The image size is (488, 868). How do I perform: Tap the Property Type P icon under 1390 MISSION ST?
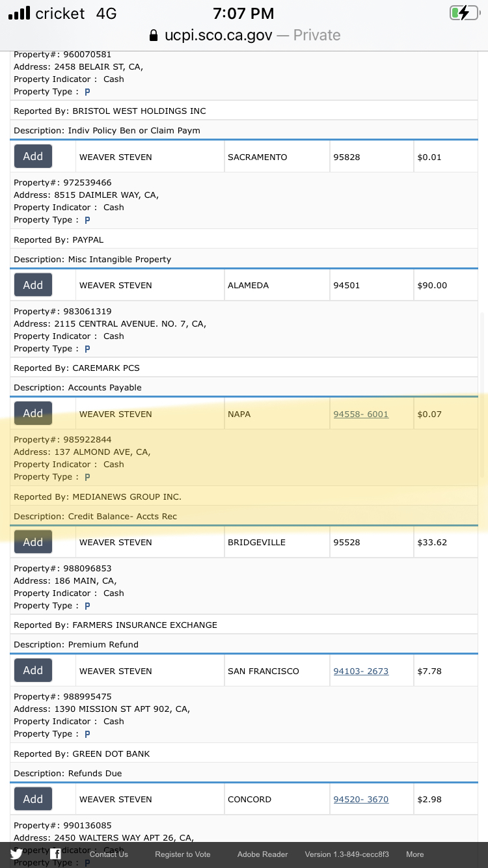coord(87,734)
